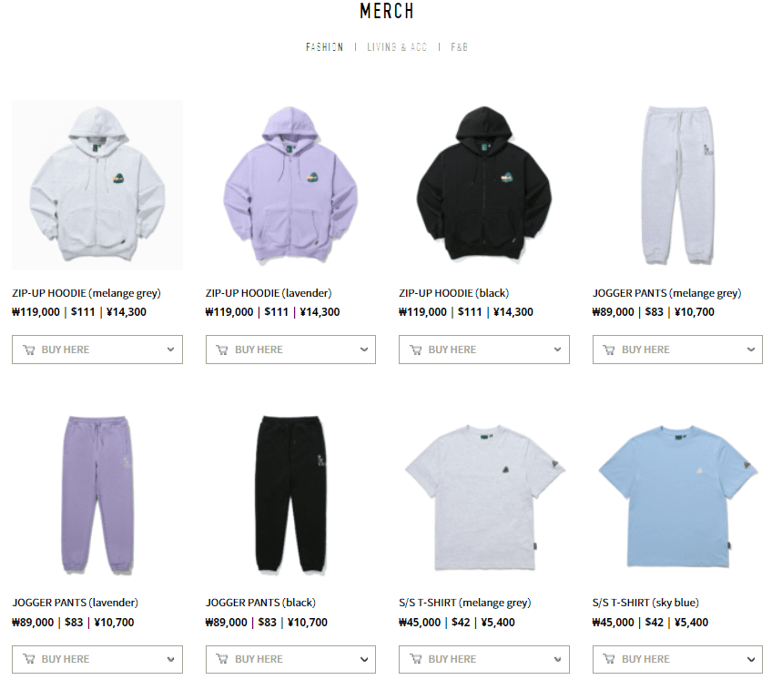This screenshot has width=782, height=700.
Task: Open the BUY HERE dropdown for the black jogger pants
Action: 290,659
